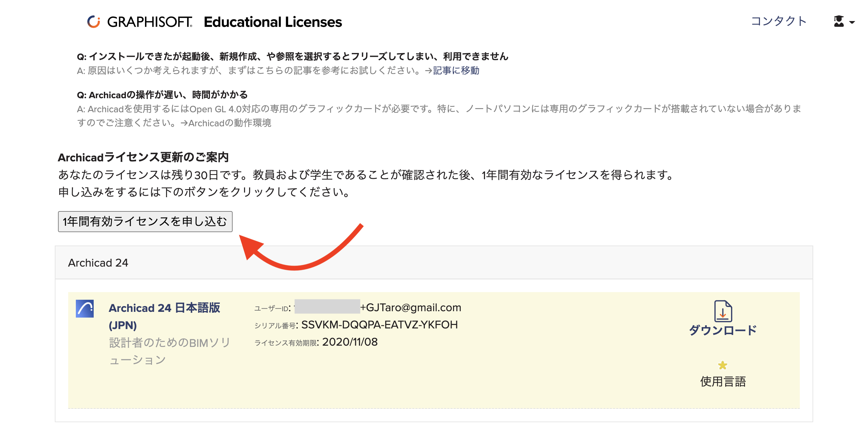Click the license expiry date 2020/11/08
This screenshot has height=426, width=868.
coord(350,342)
